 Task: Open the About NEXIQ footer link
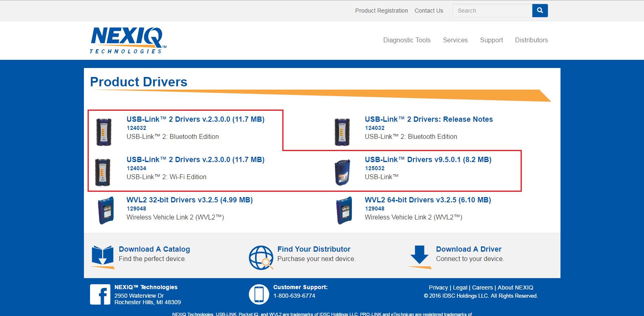515,287
